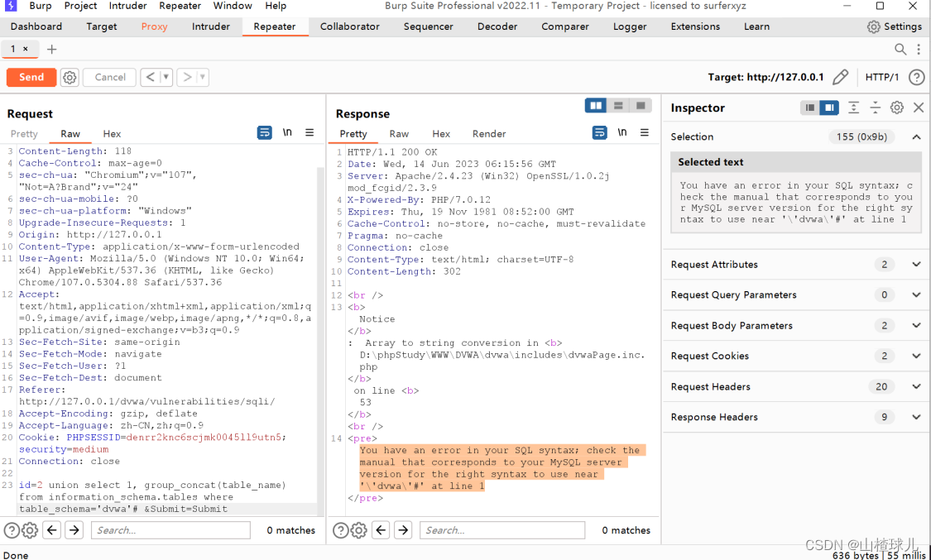
Task: Set Inspector layout to single column icon
Action: point(809,108)
